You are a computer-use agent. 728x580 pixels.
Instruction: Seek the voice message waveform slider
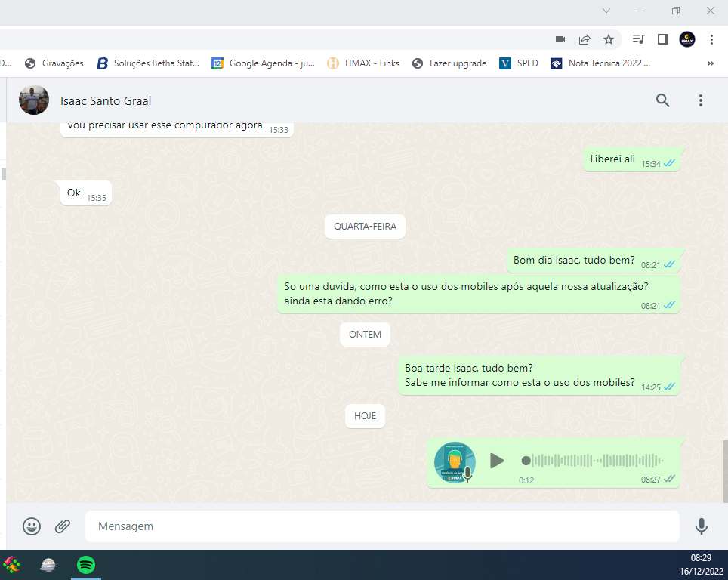(594, 461)
